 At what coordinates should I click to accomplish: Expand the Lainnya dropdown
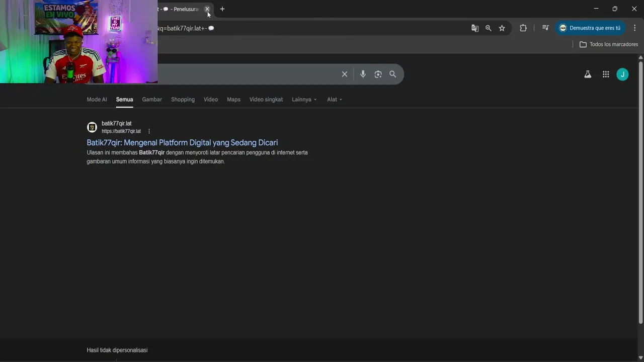pyautogui.click(x=304, y=100)
